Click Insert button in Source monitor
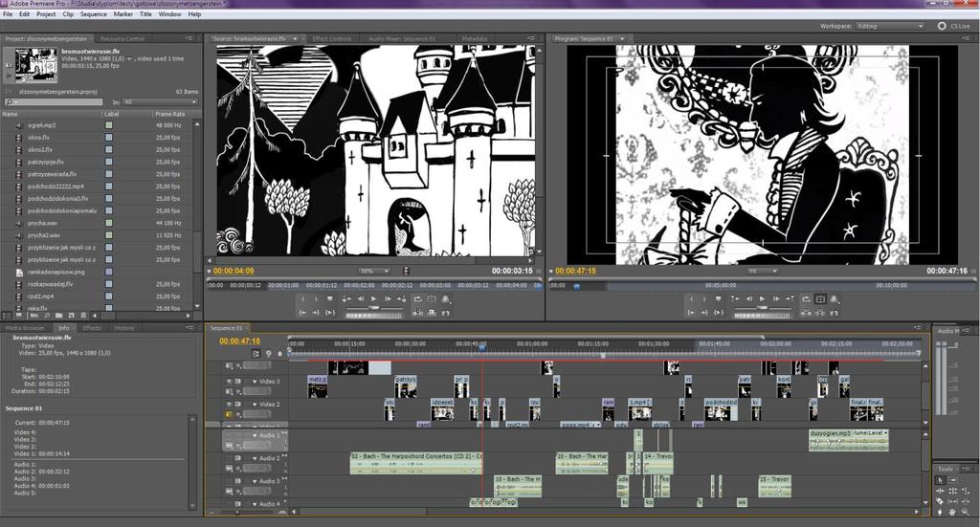 tap(417, 312)
